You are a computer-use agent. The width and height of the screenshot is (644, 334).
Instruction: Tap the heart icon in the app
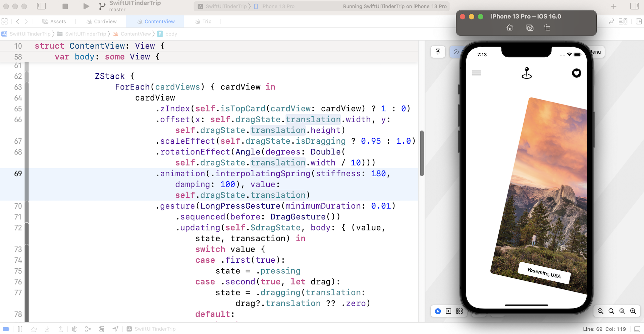[x=576, y=73]
